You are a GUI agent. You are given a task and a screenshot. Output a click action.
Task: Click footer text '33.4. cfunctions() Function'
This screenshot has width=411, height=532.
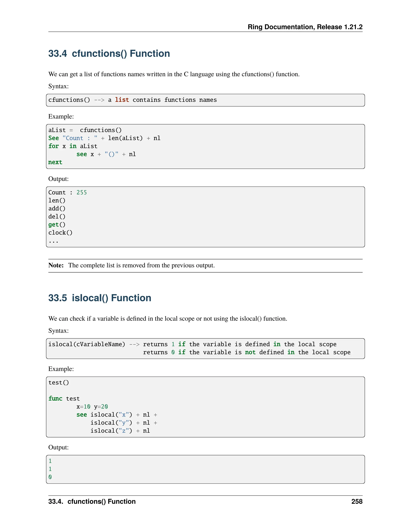(x=92, y=501)
